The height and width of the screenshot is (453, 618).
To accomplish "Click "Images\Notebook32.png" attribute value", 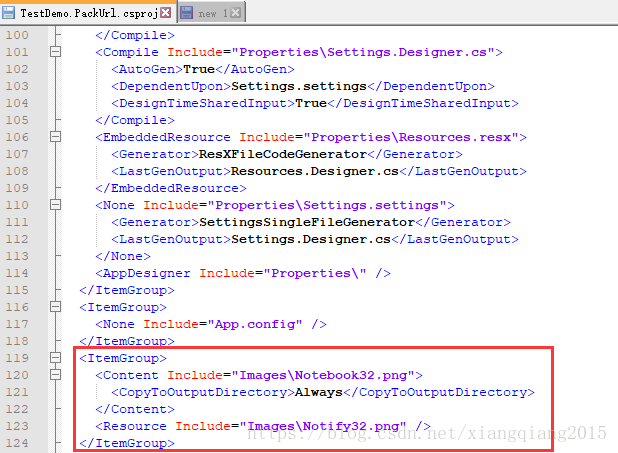I will [x=323, y=375].
